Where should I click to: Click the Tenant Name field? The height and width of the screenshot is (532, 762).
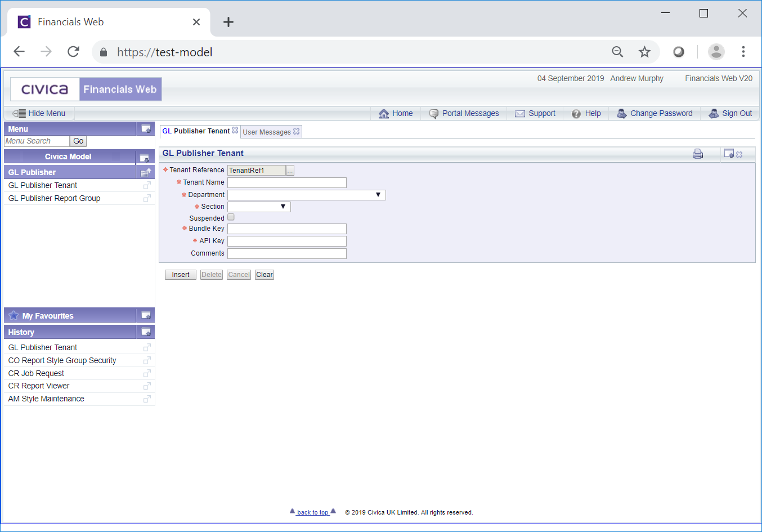tap(287, 182)
